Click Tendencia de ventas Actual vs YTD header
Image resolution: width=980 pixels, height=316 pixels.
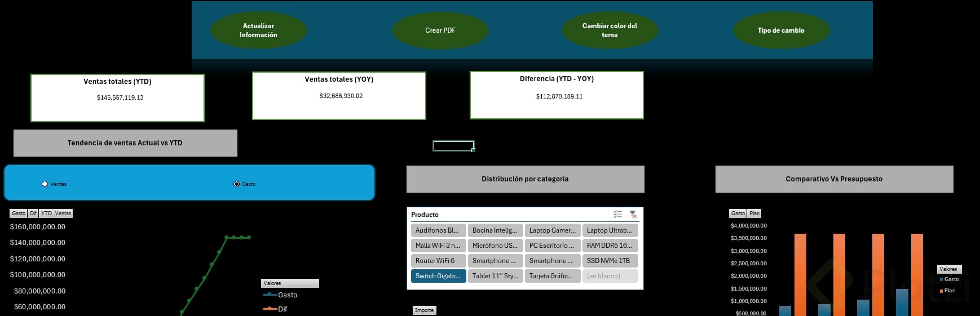(125, 143)
